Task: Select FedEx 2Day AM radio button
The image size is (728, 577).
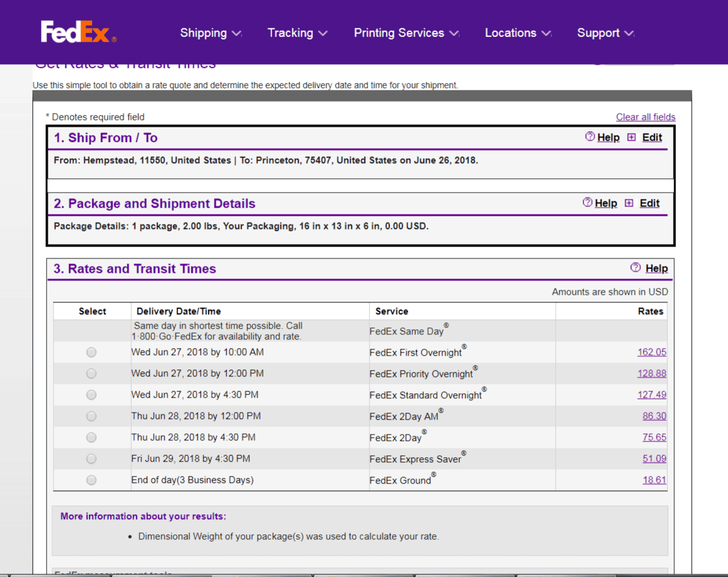Action: coord(92,416)
